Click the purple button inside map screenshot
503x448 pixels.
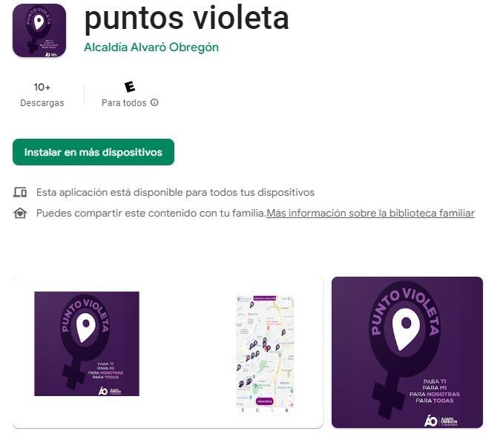click(265, 401)
